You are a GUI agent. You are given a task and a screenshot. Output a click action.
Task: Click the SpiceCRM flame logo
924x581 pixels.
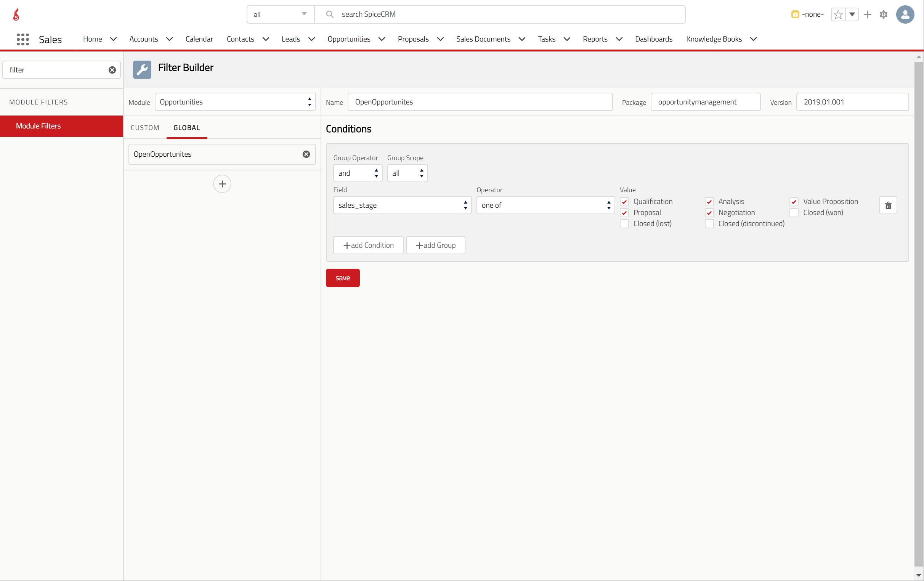(x=16, y=14)
